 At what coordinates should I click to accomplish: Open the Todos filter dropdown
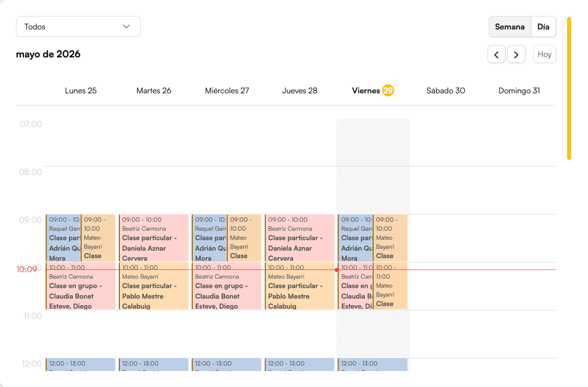point(78,26)
